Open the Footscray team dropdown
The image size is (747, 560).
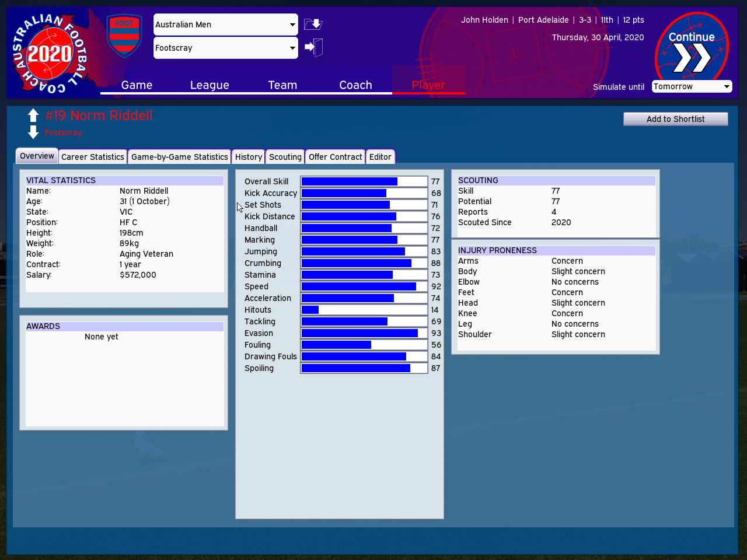225,47
